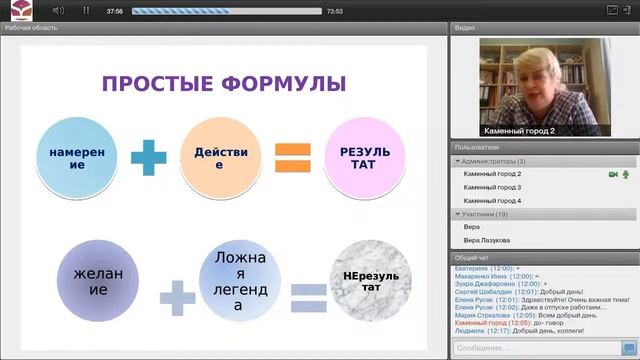Click the Видео panel header
Image resolution: width=640 pixels, height=360 pixels.
545,28
